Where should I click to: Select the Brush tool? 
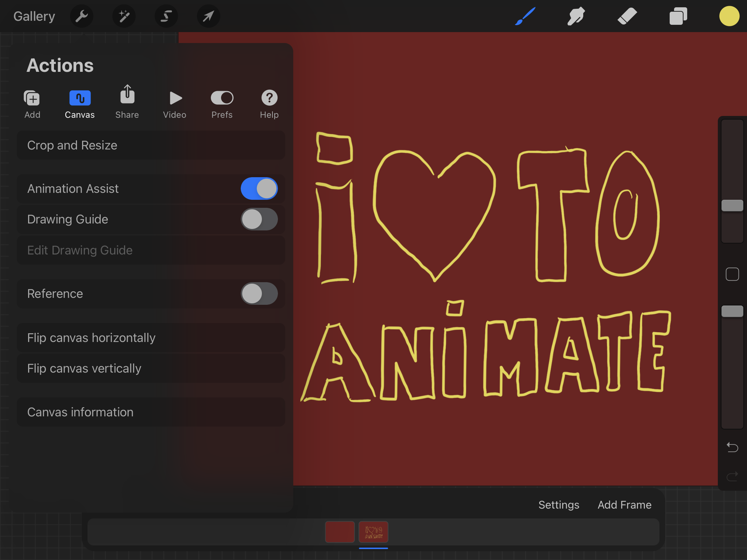pyautogui.click(x=525, y=16)
